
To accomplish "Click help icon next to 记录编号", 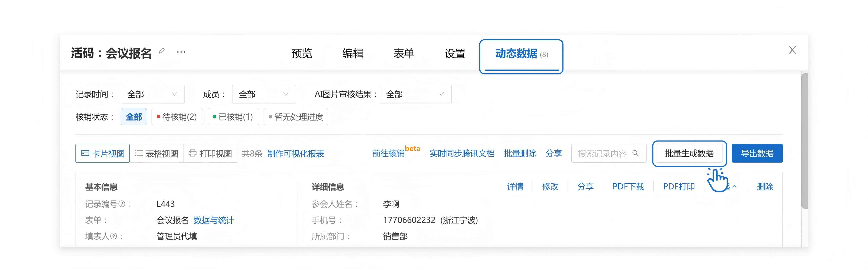I will [x=122, y=204].
